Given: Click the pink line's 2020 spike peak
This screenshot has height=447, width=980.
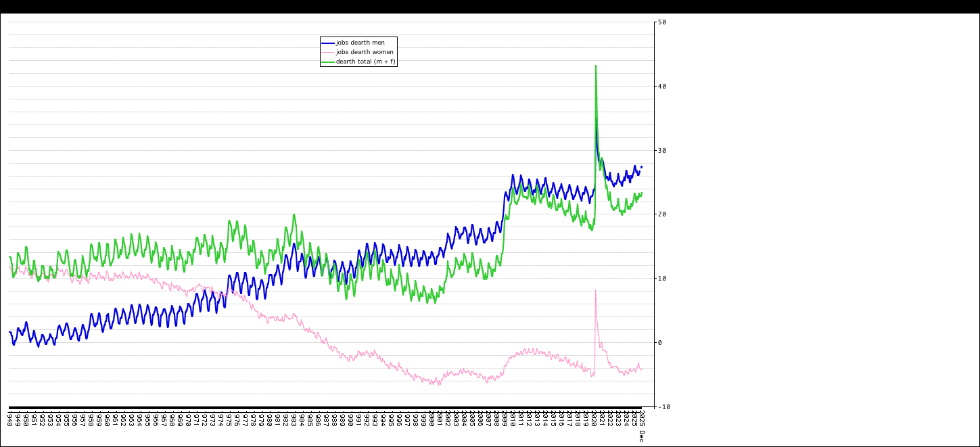Looking at the screenshot, I should point(596,291).
